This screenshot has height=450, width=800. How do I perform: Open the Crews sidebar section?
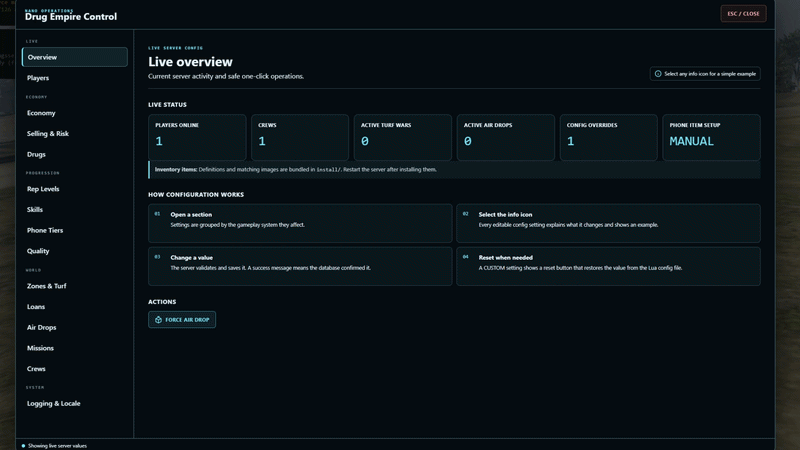74,368
